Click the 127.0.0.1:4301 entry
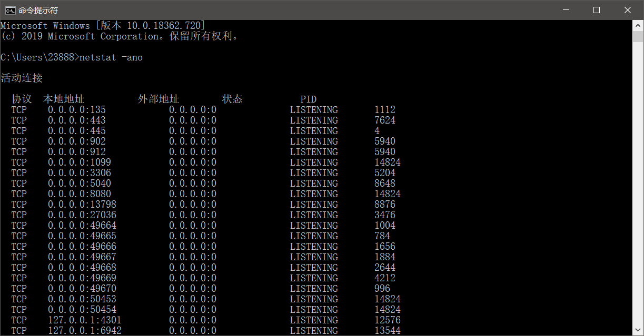Image resolution: width=644 pixels, height=336 pixels. pos(84,320)
